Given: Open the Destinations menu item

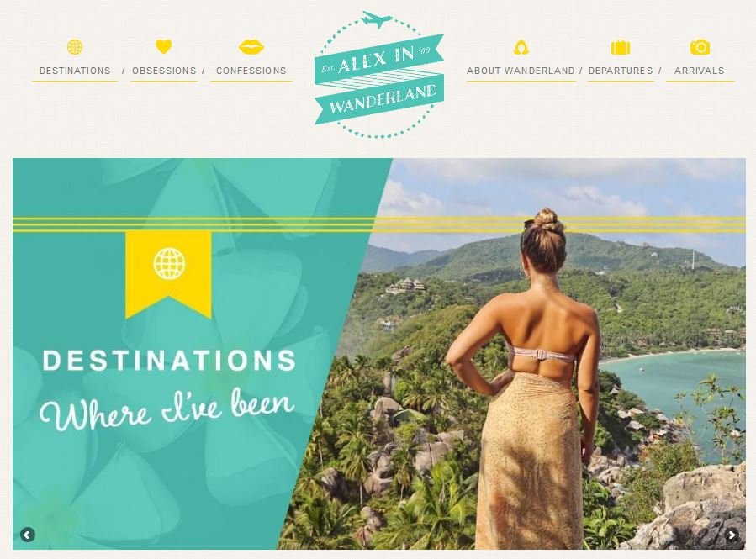Looking at the screenshot, I should (x=75, y=71).
